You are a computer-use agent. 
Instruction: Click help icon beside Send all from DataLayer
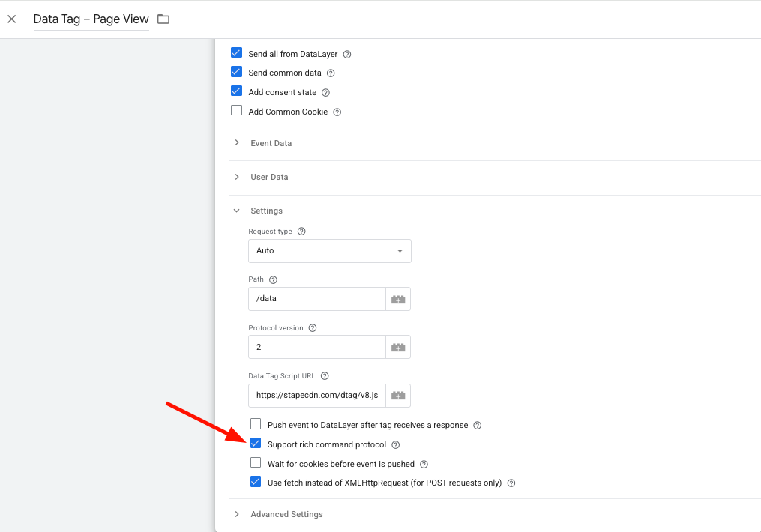pyautogui.click(x=347, y=55)
